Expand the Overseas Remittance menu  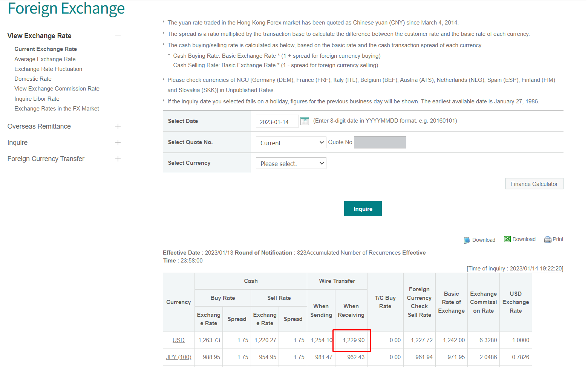pyautogui.click(x=118, y=126)
